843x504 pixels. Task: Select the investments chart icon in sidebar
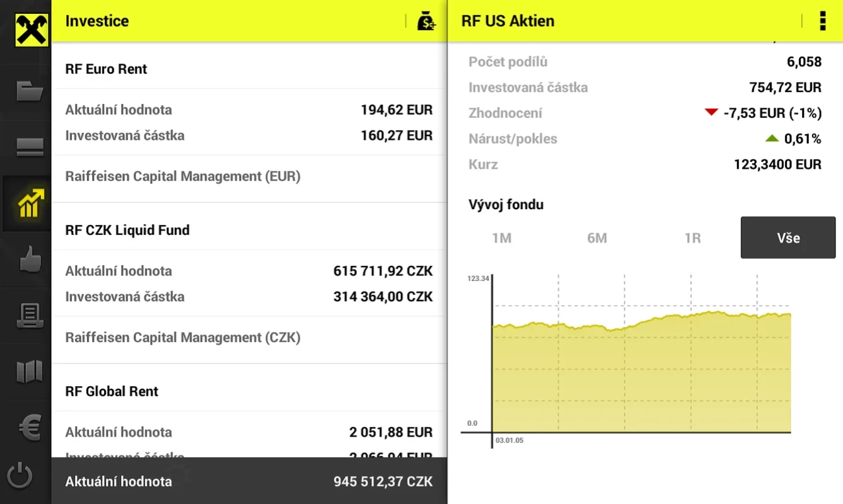click(x=29, y=203)
